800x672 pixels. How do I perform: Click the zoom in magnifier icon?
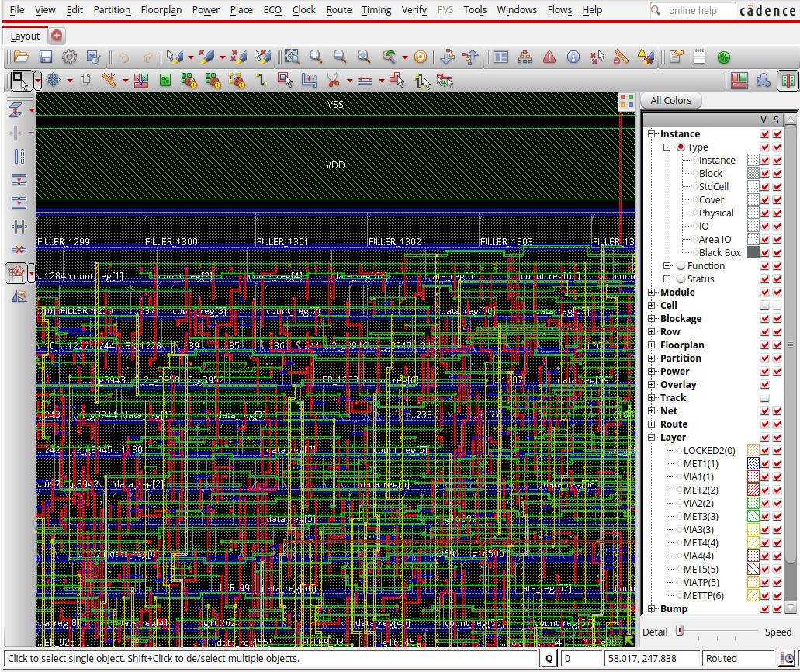(x=316, y=57)
